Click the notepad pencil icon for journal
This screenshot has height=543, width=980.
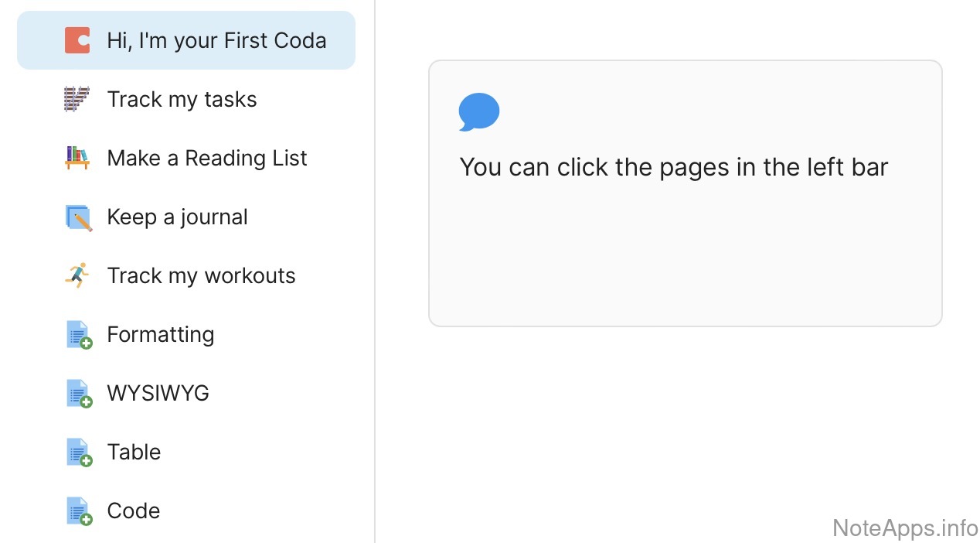pyautogui.click(x=78, y=217)
